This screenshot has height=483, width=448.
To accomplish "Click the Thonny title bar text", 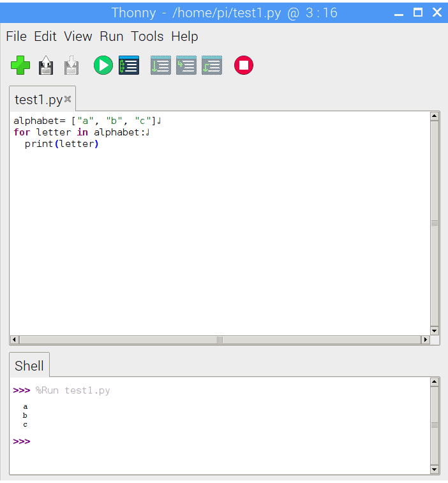I will (x=224, y=13).
